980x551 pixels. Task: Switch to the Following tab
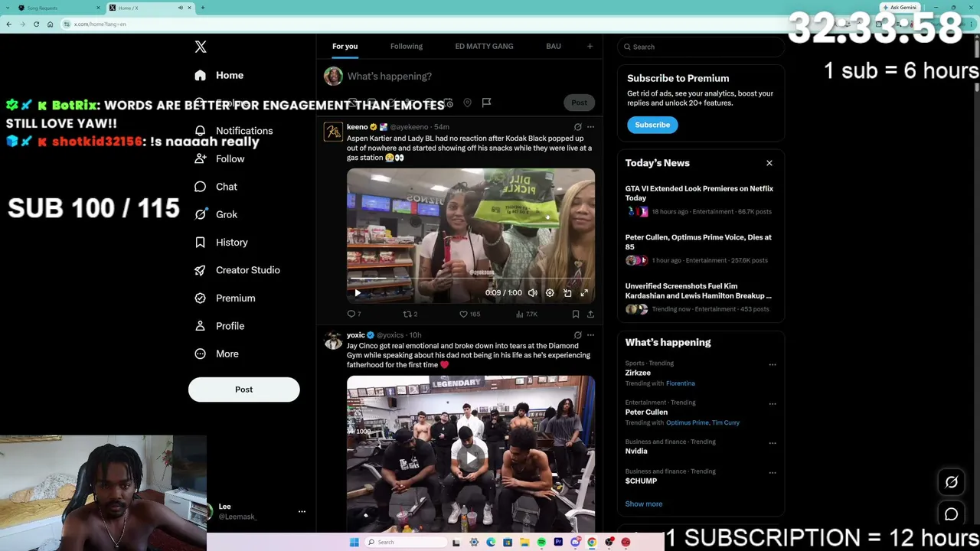click(407, 47)
